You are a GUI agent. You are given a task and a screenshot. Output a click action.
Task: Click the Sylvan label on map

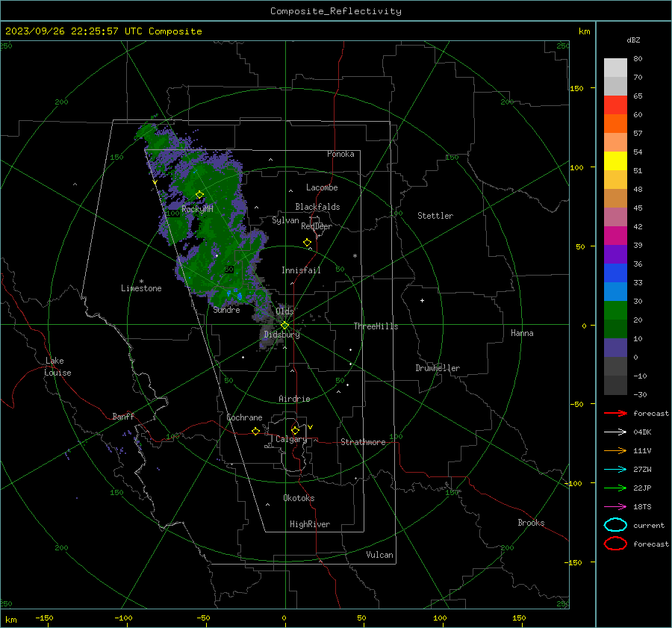pyautogui.click(x=285, y=220)
